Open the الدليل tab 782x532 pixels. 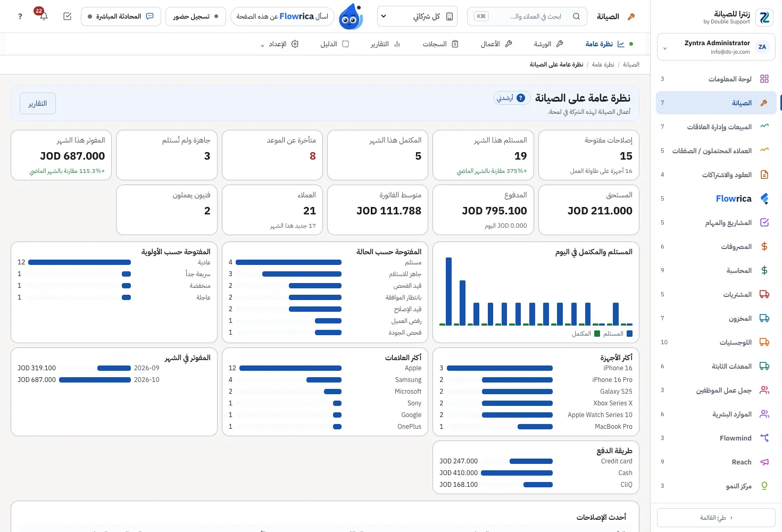(x=334, y=44)
